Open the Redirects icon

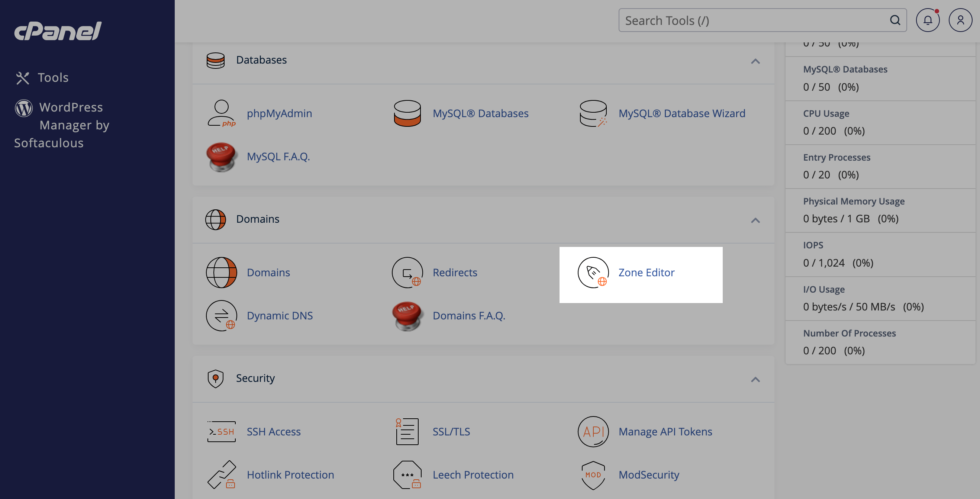pyautogui.click(x=407, y=273)
